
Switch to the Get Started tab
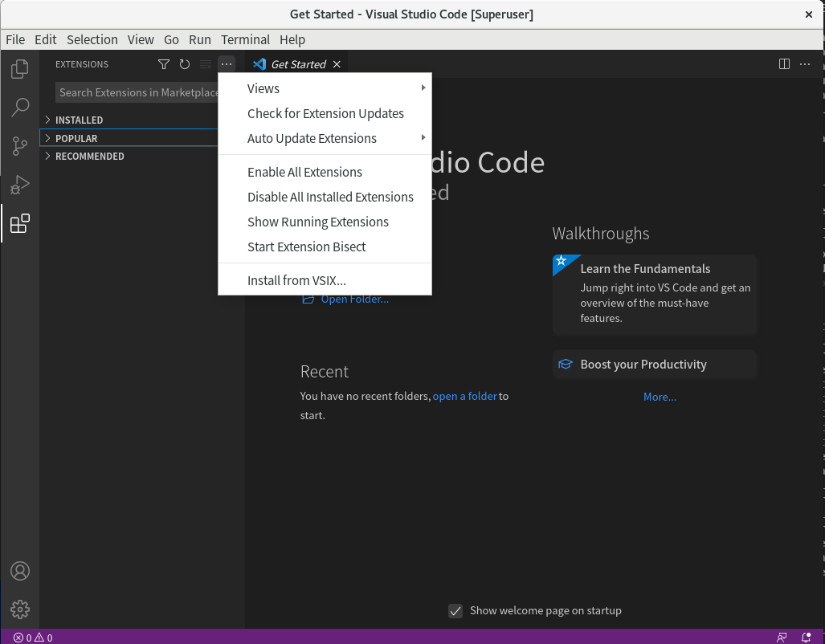click(x=298, y=64)
